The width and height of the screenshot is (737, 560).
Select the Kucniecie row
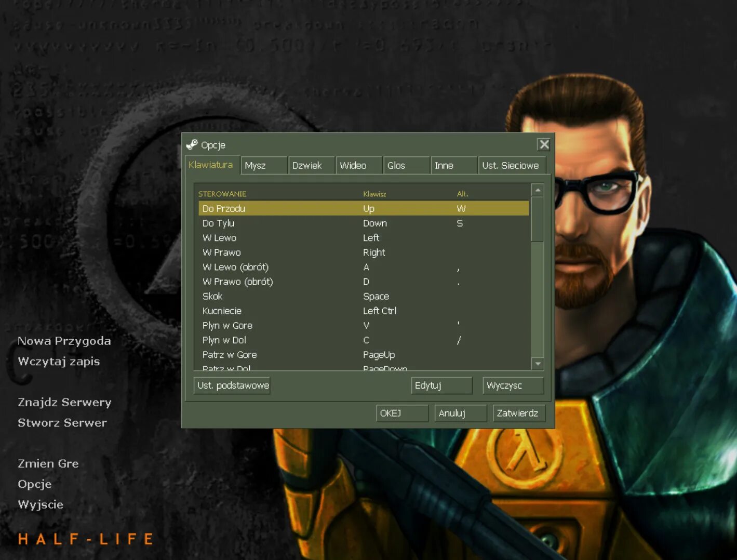click(364, 311)
